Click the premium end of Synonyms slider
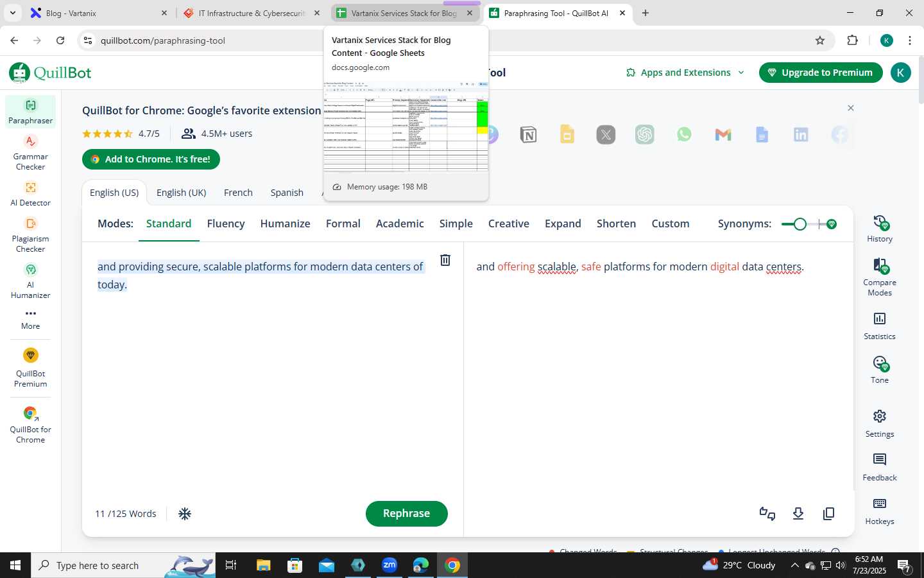This screenshot has height=578, width=924. pyautogui.click(x=832, y=224)
